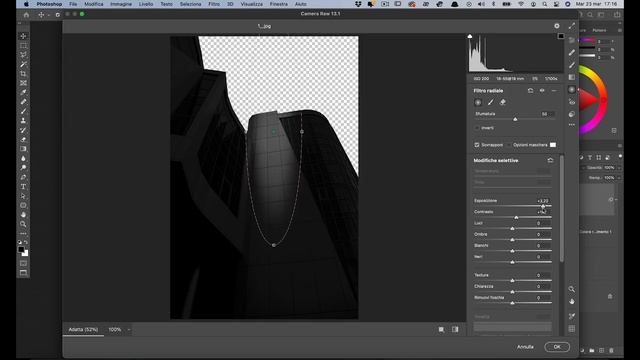This screenshot has height=360, width=640.
Task: Enable the Inverti checkbox
Action: [x=476, y=128]
